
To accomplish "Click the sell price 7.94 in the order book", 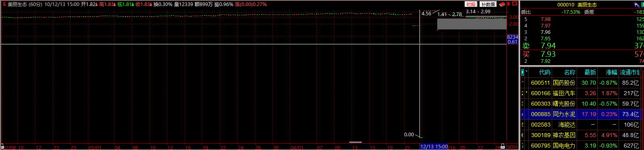I will 548,46.
